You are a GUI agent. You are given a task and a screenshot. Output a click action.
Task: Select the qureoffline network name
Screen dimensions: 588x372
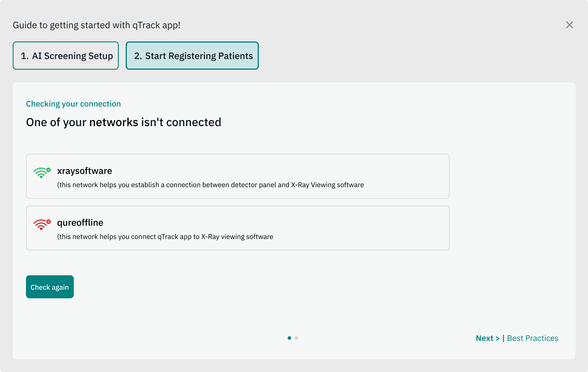80,223
